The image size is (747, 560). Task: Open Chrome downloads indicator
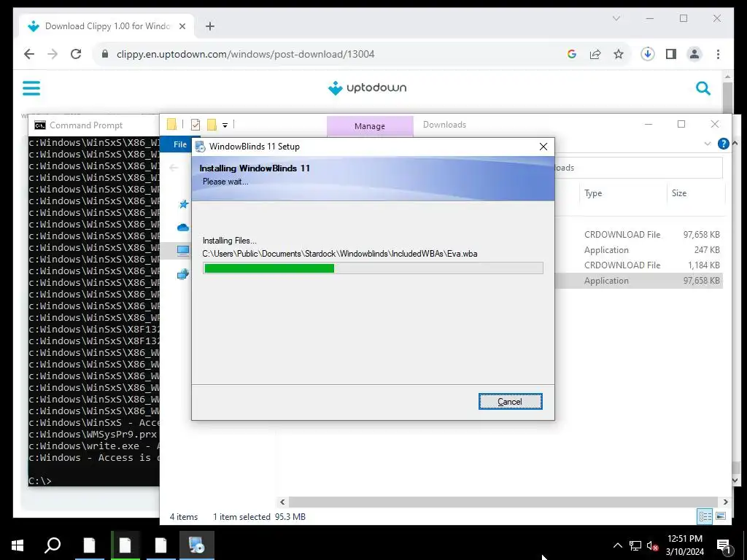pyautogui.click(x=648, y=54)
